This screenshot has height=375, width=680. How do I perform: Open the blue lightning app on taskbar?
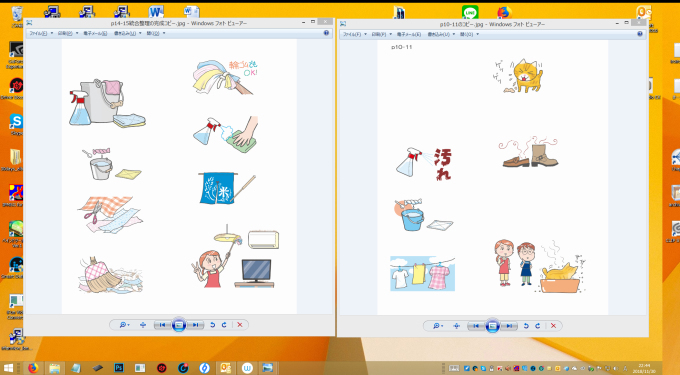[204, 368]
